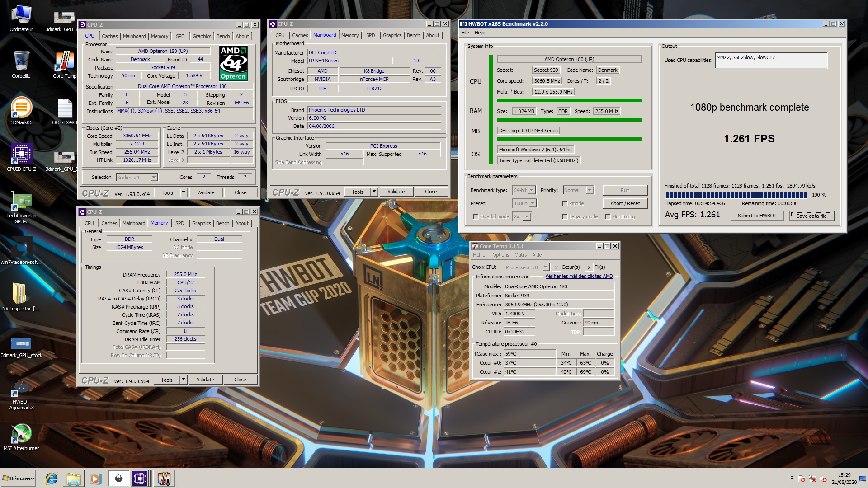Expand Tools arrow in CPU-Z Memory window

183,380
